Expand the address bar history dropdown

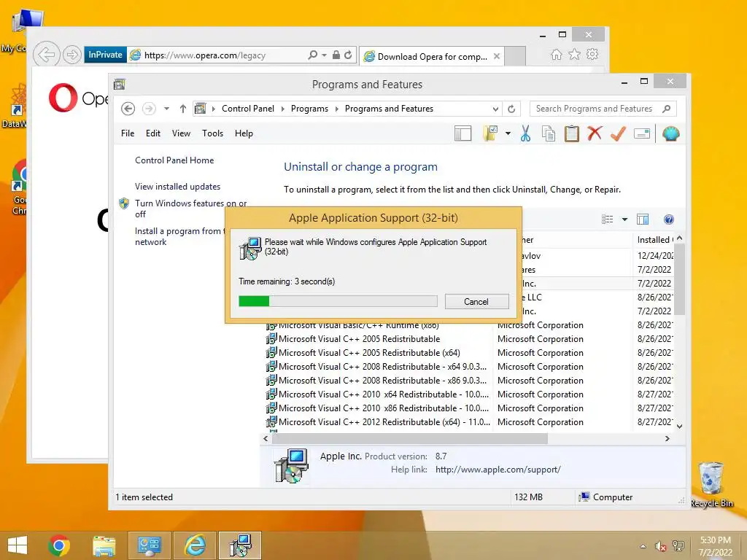(495, 109)
